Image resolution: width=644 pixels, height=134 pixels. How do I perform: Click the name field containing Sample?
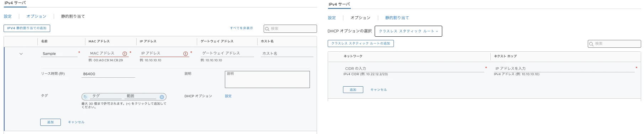click(x=59, y=53)
